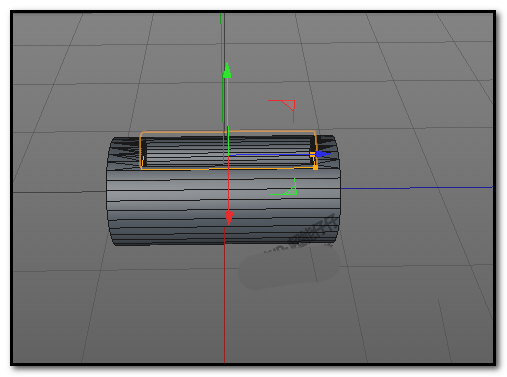Grab the red axis arrow pointing down

(229, 218)
